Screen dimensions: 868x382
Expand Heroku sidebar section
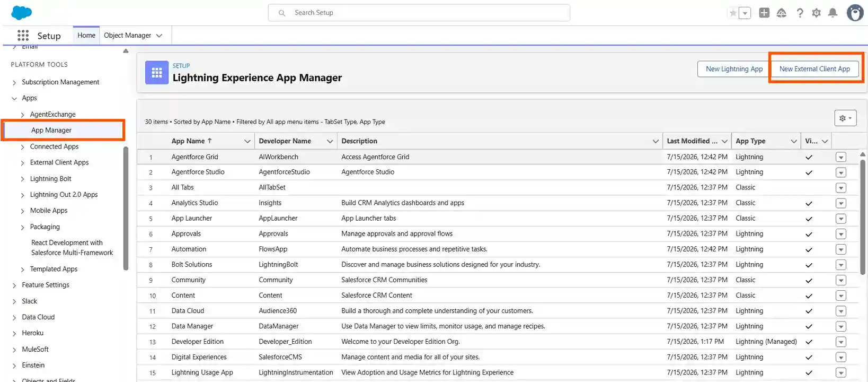click(x=14, y=334)
